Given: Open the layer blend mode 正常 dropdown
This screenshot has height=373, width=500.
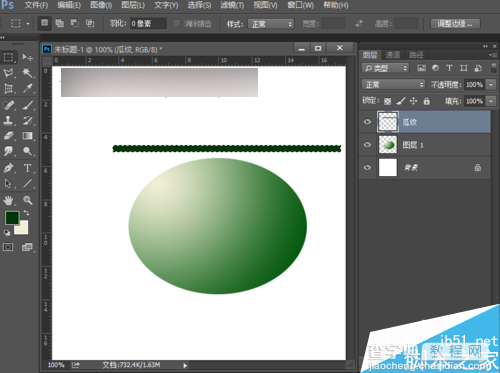Looking at the screenshot, I should tap(393, 84).
